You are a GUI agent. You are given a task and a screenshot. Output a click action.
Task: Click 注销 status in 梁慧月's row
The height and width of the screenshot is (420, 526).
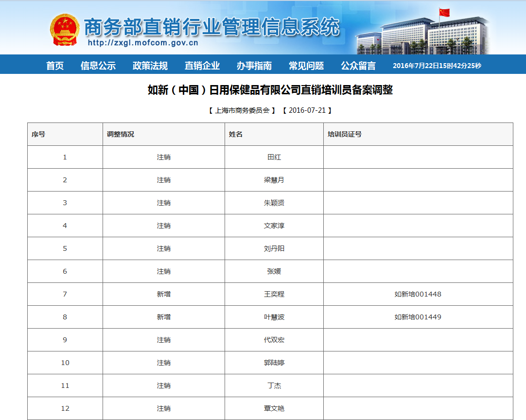[x=164, y=180]
